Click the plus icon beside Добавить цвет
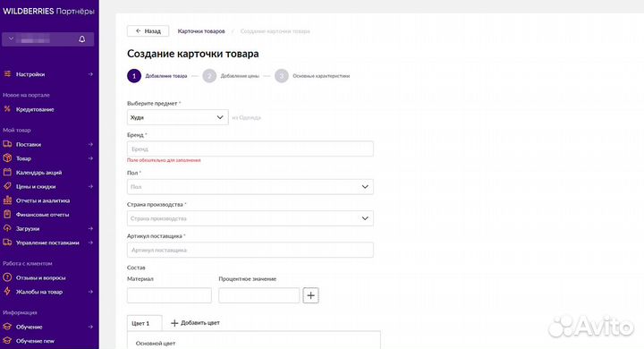Viewport: 644px width, 349px height. point(174,323)
